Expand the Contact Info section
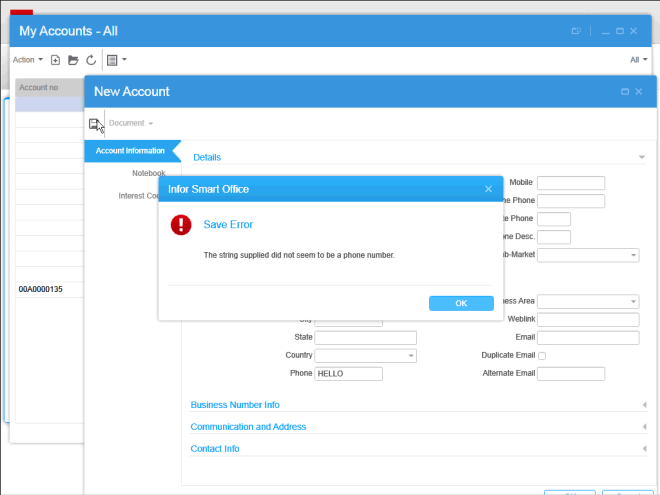The image size is (660, 495). [215, 449]
